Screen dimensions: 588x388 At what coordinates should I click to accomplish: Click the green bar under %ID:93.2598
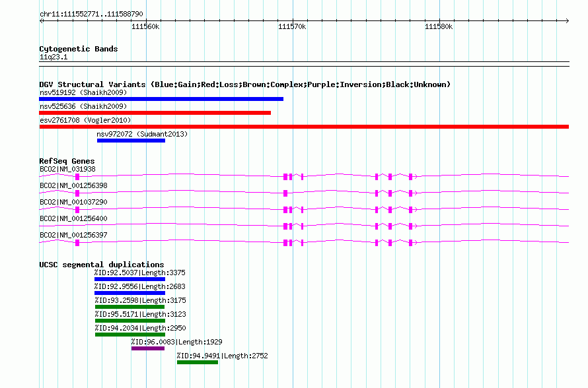point(129,307)
